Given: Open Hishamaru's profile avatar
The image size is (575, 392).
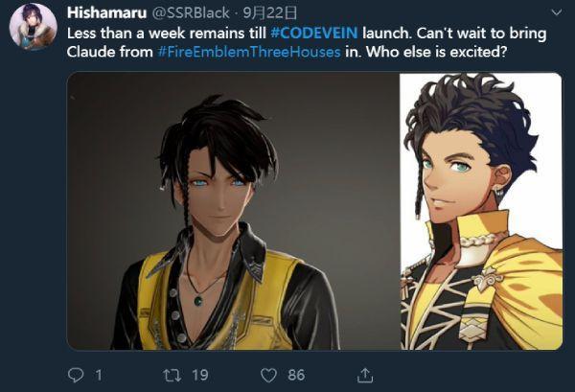Looking at the screenshot, I should click(33, 26).
